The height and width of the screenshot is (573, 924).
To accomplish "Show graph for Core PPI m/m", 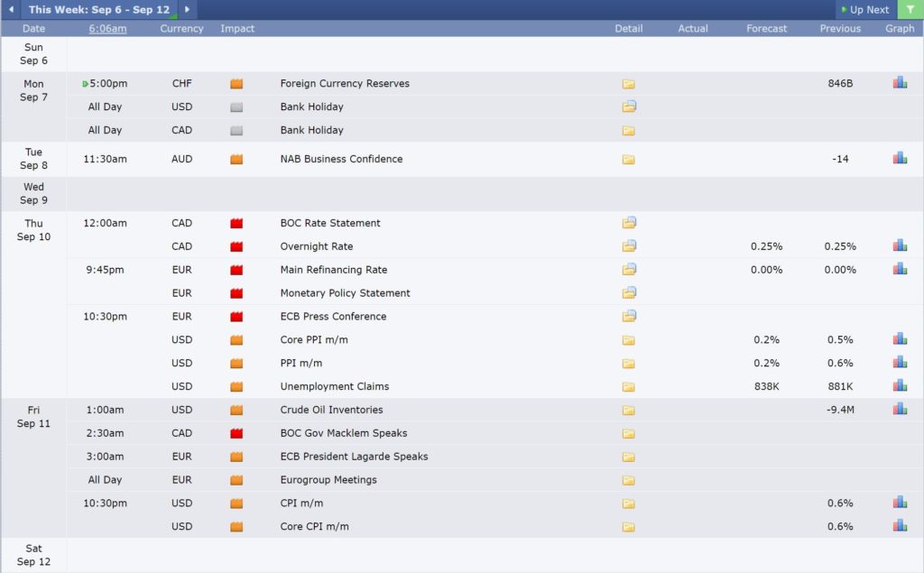I will coord(900,339).
